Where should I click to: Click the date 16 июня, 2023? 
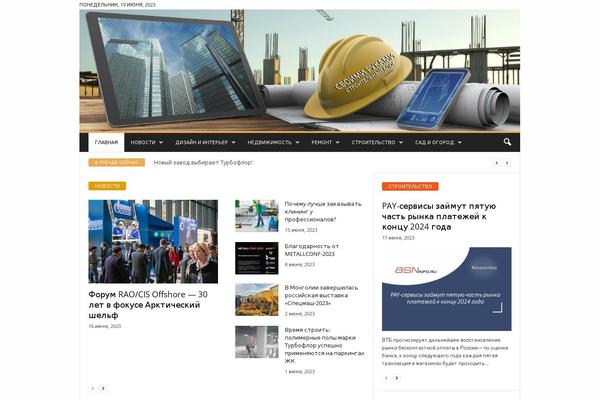click(x=104, y=327)
